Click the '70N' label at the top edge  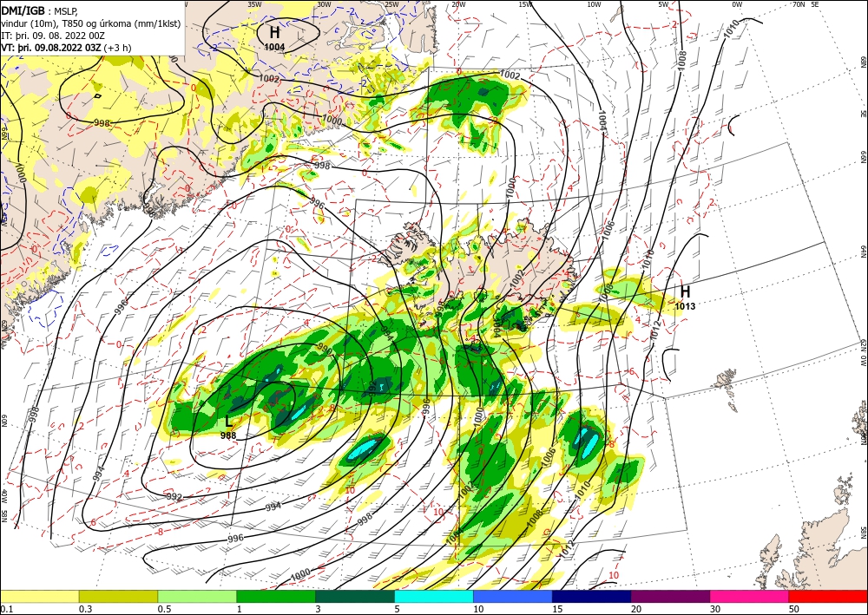[799, 3]
